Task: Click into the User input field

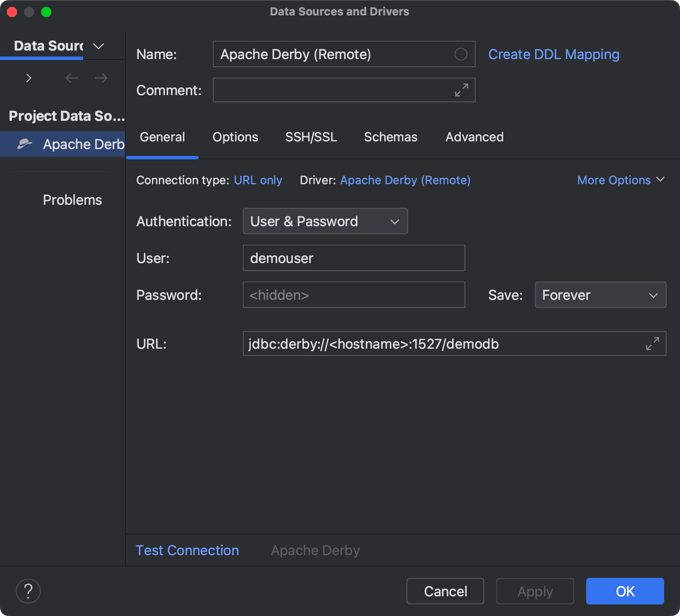Action: coord(354,258)
